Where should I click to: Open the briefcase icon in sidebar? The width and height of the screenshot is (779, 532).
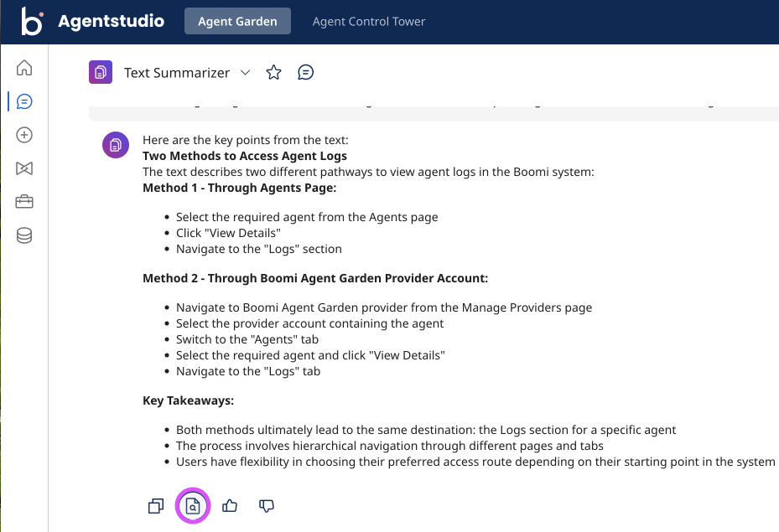coord(24,202)
